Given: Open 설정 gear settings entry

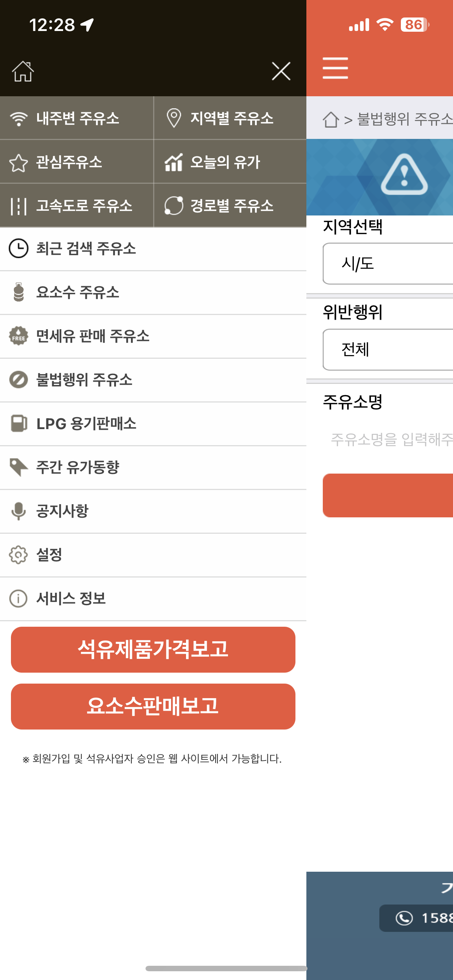Looking at the screenshot, I should (153, 555).
